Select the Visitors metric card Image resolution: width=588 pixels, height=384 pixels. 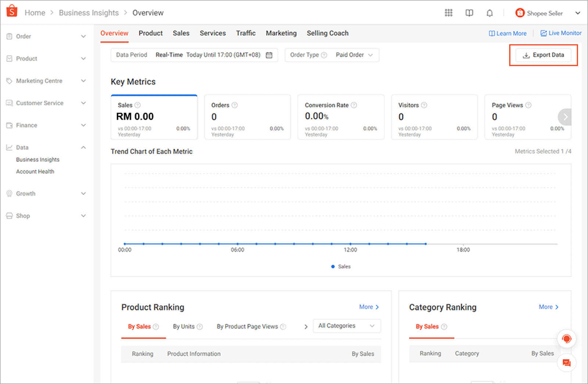434,117
